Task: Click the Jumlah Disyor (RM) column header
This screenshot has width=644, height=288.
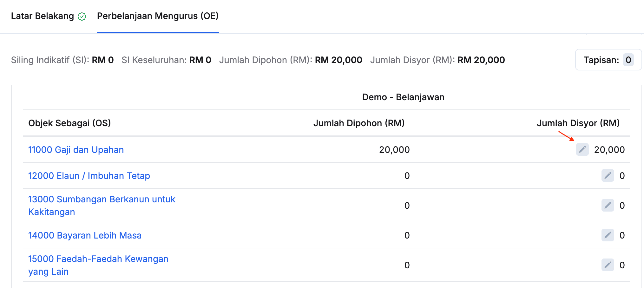Action: pyautogui.click(x=578, y=123)
